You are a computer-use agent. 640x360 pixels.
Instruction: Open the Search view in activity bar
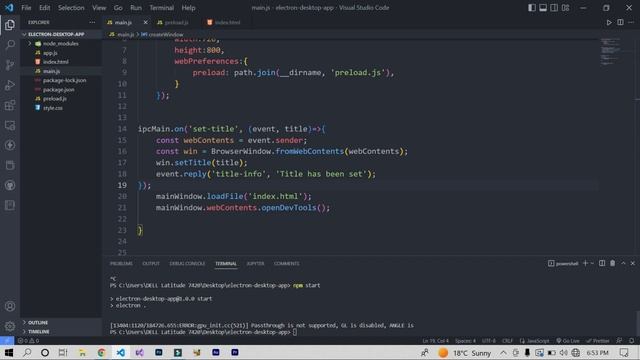(10, 44)
